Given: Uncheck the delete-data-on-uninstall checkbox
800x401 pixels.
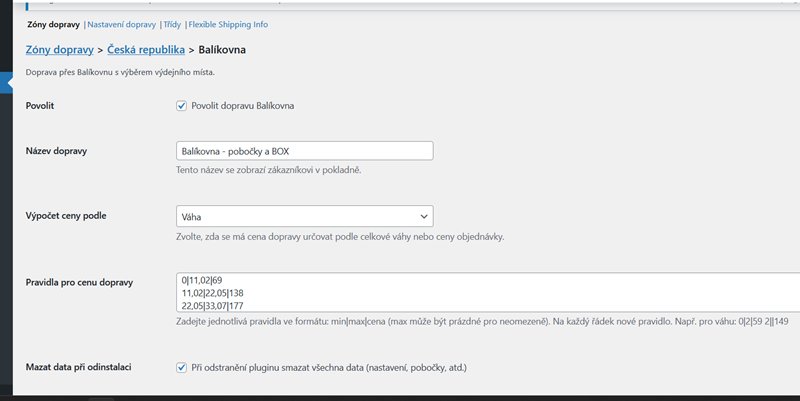Looking at the screenshot, I should (182, 368).
